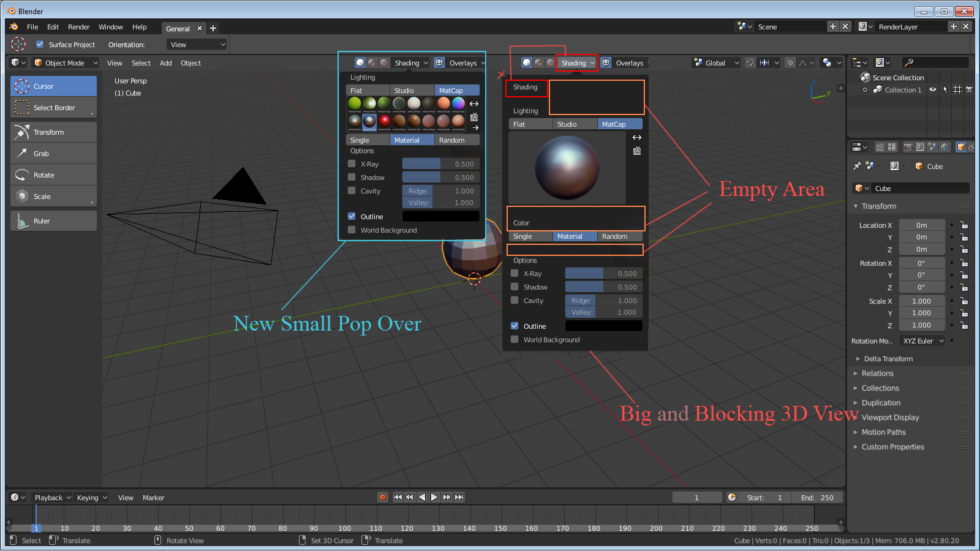Toggle Collection 1 visibility eye
Viewport: 980px width, 551px height.
pos(933,89)
